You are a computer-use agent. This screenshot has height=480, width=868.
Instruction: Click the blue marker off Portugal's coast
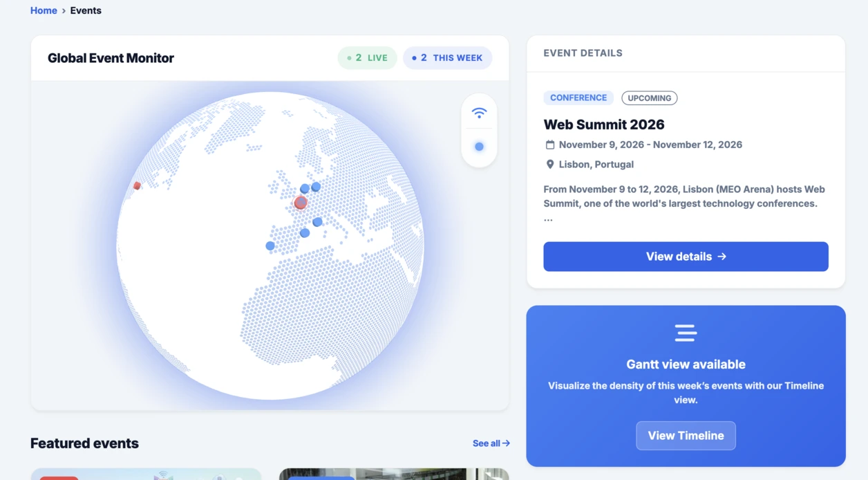pyautogui.click(x=270, y=246)
